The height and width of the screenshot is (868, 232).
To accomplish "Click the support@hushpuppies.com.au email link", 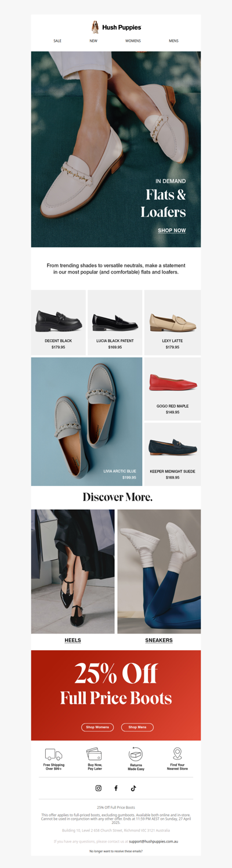I will tap(153, 841).
